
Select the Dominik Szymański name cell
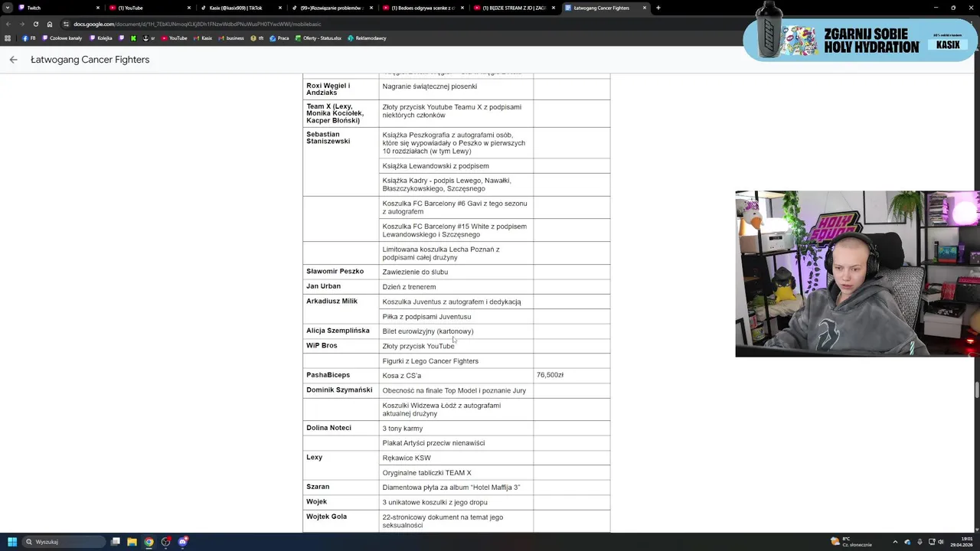point(341,390)
